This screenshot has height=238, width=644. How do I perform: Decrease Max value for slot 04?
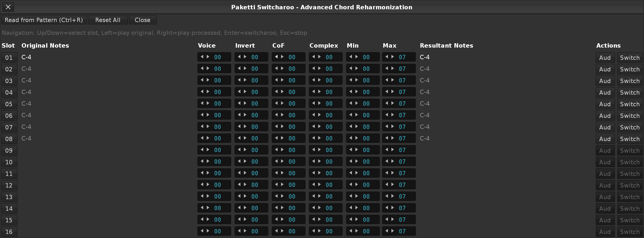pos(387,92)
